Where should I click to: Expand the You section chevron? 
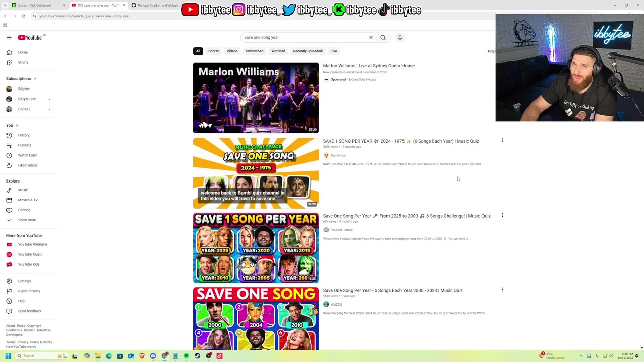pos(17,125)
